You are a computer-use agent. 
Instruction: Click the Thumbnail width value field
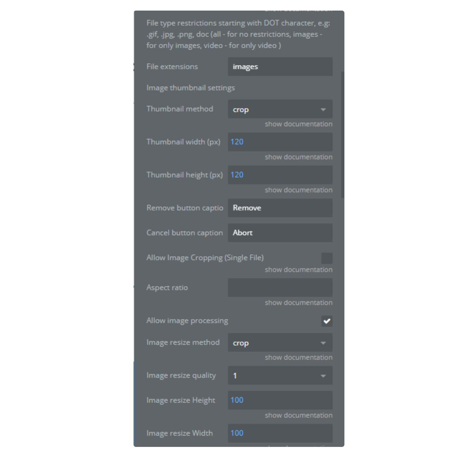pos(280,142)
